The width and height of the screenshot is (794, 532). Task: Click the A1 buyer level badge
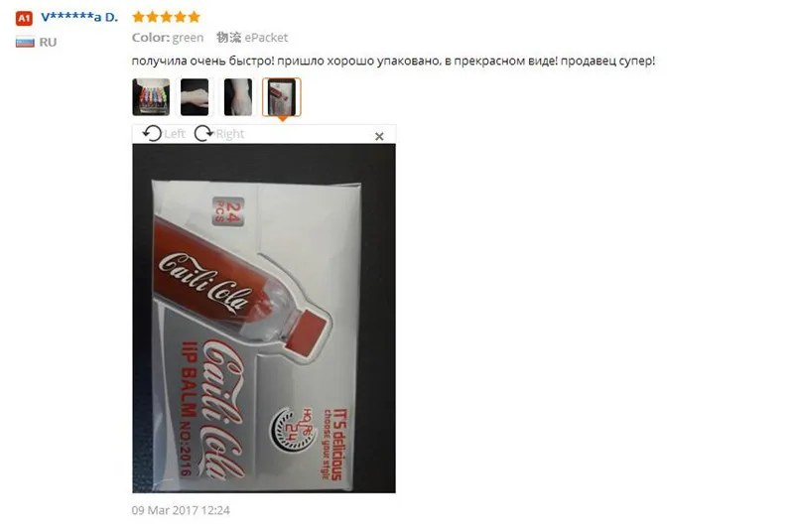(24, 18)
